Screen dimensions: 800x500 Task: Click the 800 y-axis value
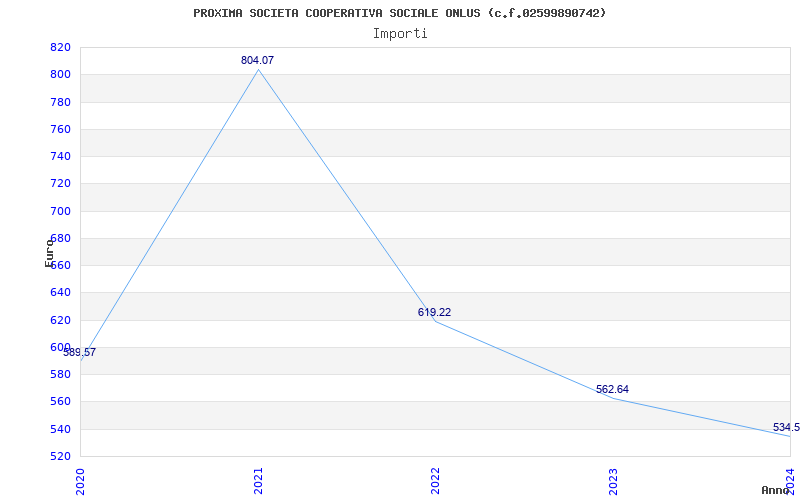click(x=60, y=74)
